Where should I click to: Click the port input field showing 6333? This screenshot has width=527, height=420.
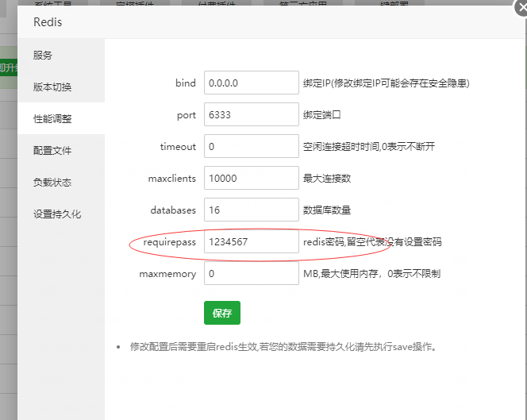(252, 114)
